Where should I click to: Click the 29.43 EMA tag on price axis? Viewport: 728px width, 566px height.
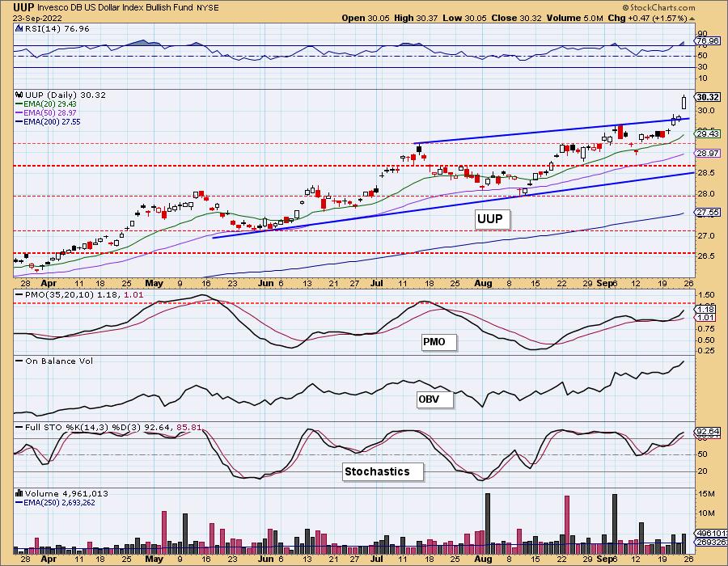tap(709, 134)
